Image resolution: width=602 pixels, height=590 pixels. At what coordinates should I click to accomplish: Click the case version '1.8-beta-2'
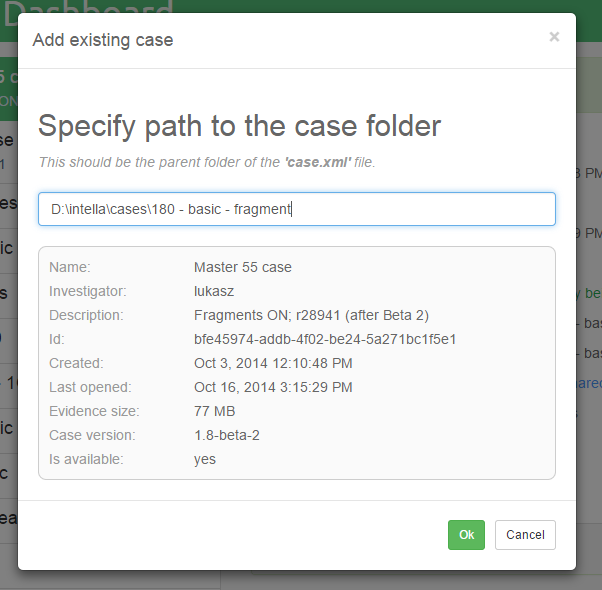pyautogui.click(x=228, y=435)
